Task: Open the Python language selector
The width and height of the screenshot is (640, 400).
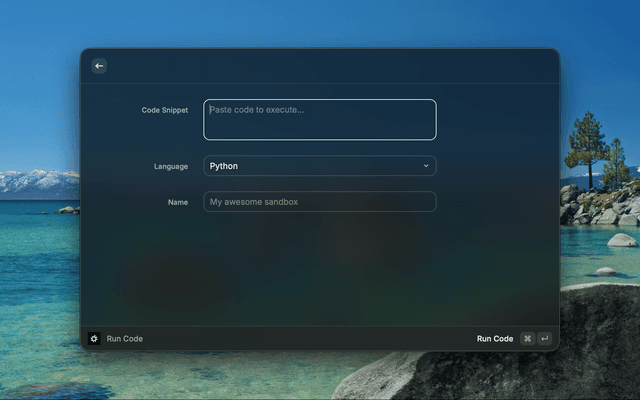Action: [x=320, y=166]
